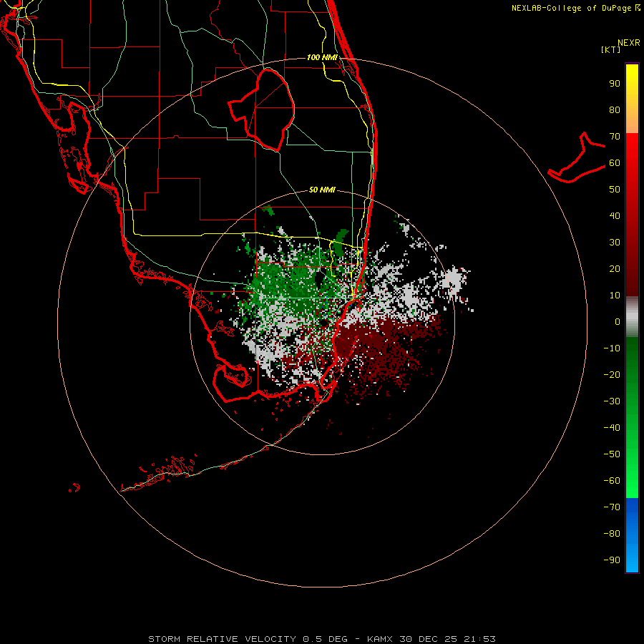This screenshot has width=644, height=644.
Task: Click the -50 value on the velocity scale
Action: (x=612, y=454)
